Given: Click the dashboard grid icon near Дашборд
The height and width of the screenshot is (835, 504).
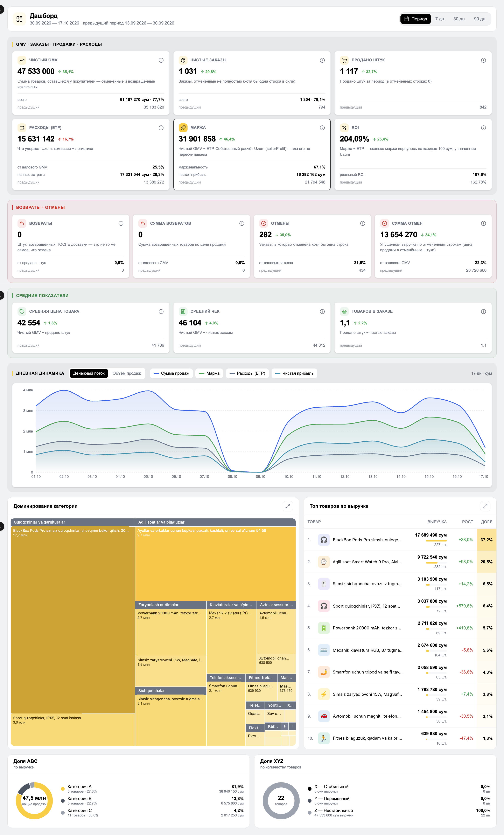Looking at the screenshot, I should [x=19, y=19].
